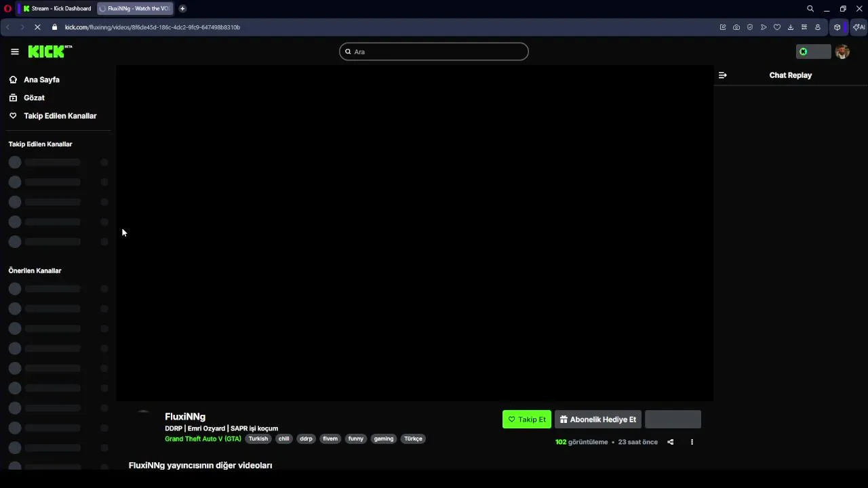This screenshot has height=488, width=868.
Task: Open the browser profile person icon
Action: (818, 27)
